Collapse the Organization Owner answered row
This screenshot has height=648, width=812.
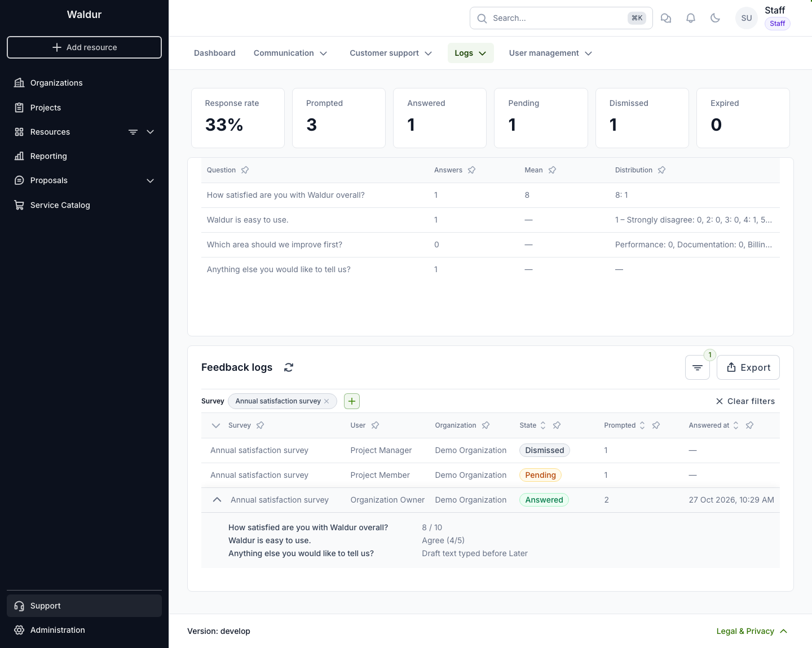pyautogui.click(x=217, y=500)
